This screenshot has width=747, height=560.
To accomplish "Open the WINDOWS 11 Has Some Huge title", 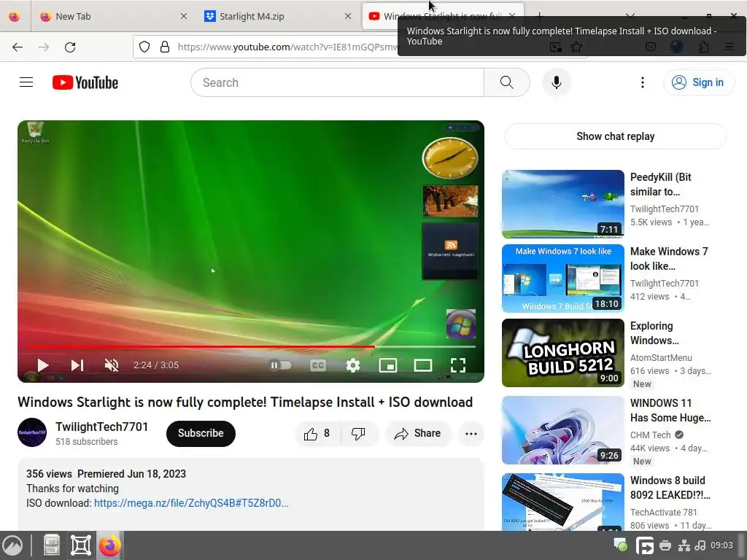I will [x=670, y=411].
